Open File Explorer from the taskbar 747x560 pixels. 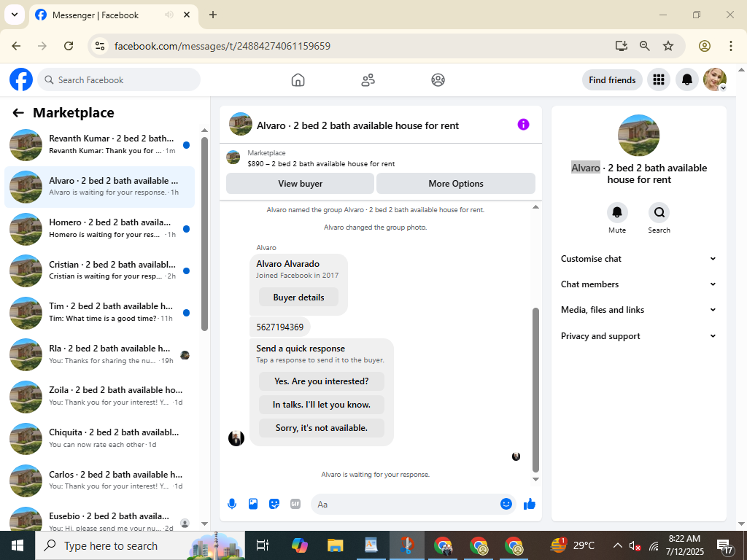(336, 545)
